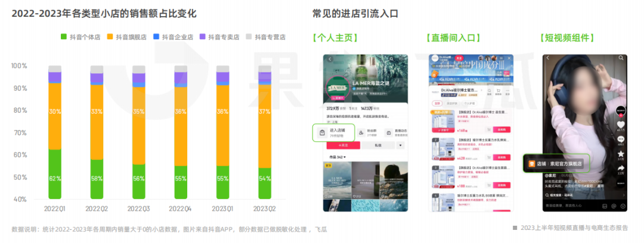The width and height of the screenshot is (644, 243).
Task: Click the 37% label in the 2023Q2 bar
Action: click(x=265, y=111)
